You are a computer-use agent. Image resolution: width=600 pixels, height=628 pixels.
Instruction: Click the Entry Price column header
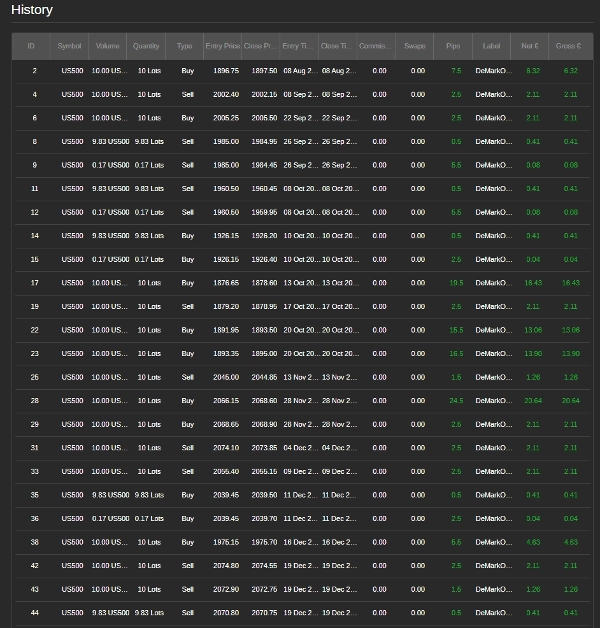pos(222,46)
